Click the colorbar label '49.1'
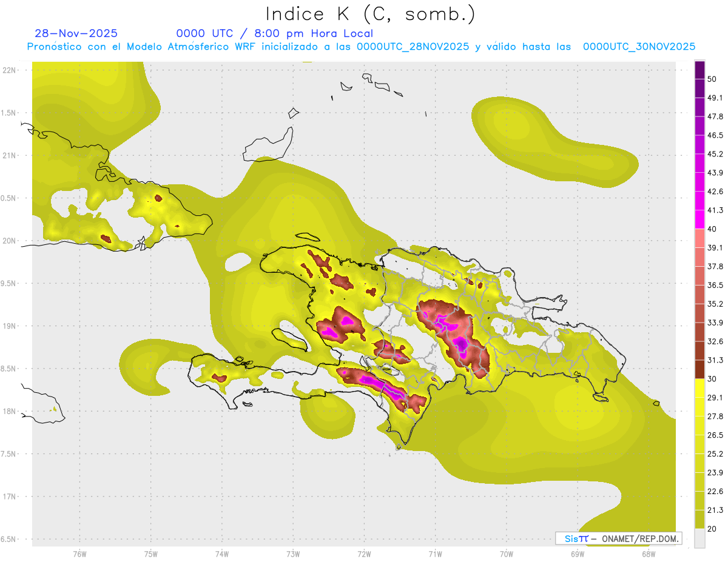728x562 pixels. coord(715,98)
